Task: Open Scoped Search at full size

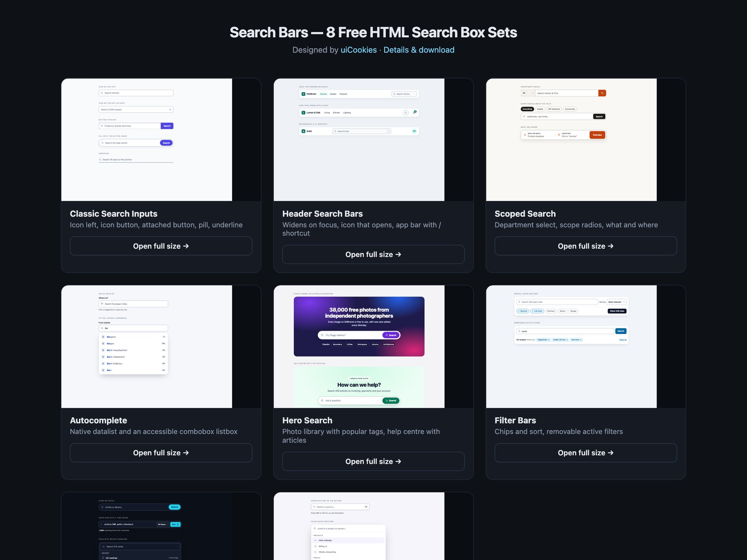Action: (586, 246)
